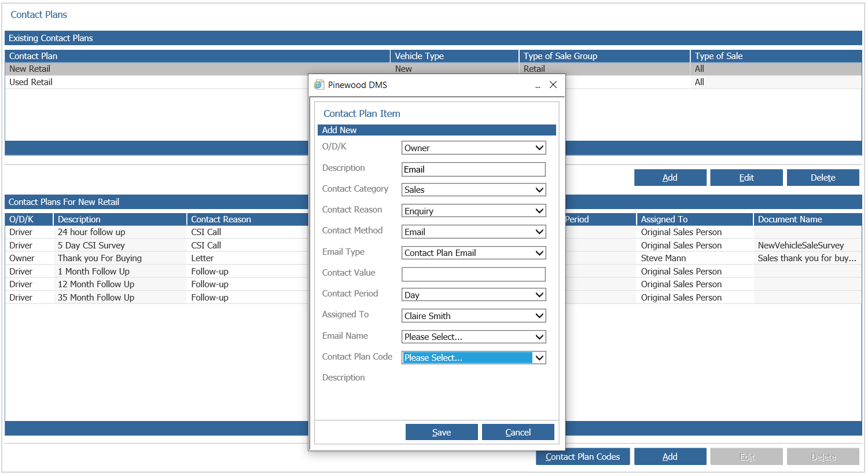Close the Pinewood DMS dialog
The width and height of the screenshot is (868, 476).
(553, 85)
